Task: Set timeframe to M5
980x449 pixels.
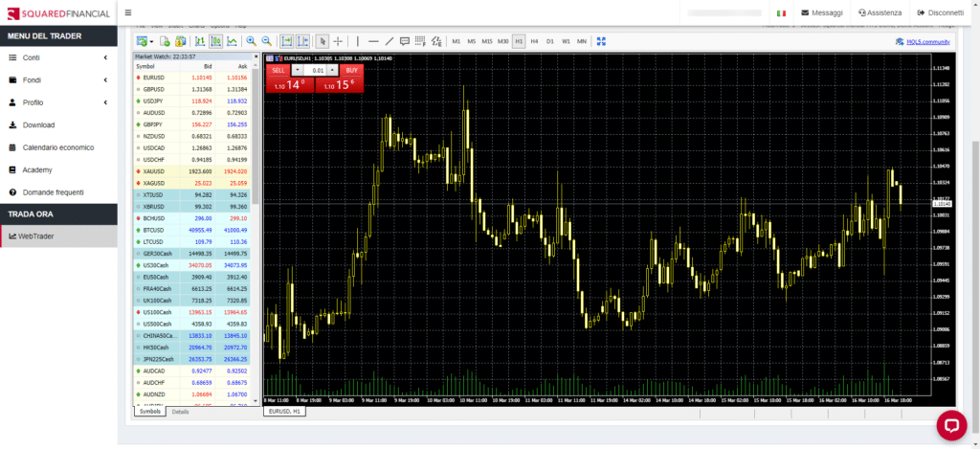Action: [471, 41]
